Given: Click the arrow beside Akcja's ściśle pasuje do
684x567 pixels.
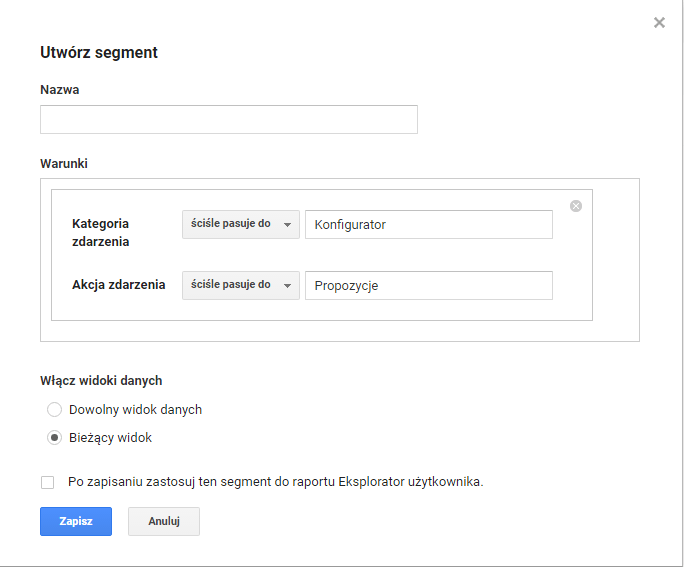Looking at the screenshot, I should click(287, 286).
